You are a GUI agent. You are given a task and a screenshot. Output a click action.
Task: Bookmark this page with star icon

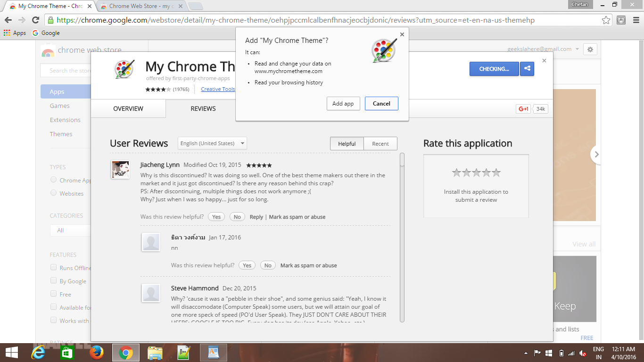606,20
